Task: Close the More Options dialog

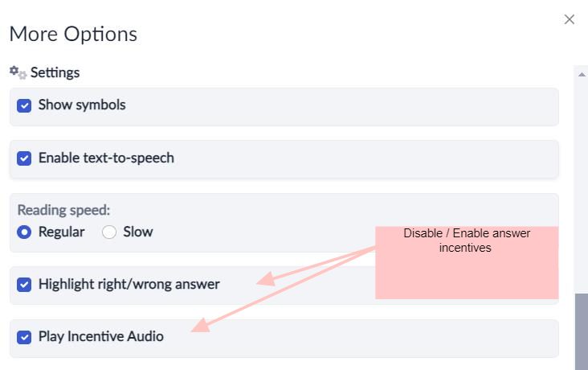Action: click(570, 19)
